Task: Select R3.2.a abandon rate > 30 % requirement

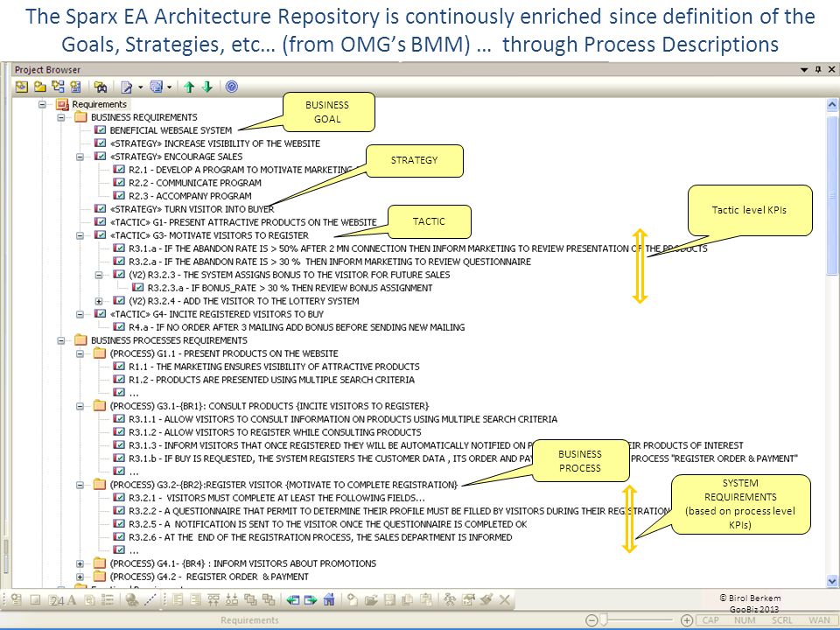Action: [330, 262]
